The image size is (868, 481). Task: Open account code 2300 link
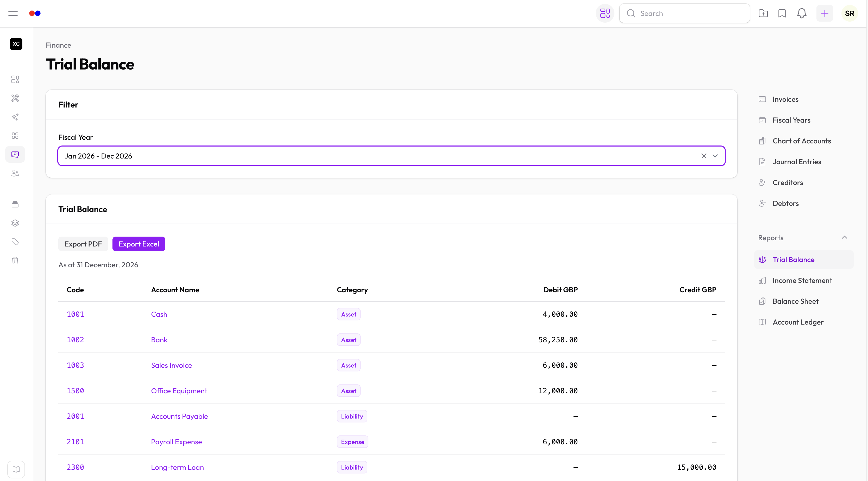click(x=75, y=467)
